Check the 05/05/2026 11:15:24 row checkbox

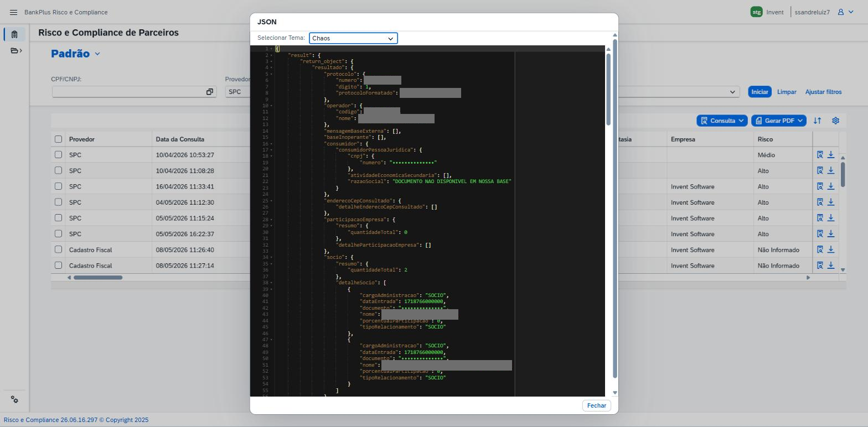pos(58,218)
